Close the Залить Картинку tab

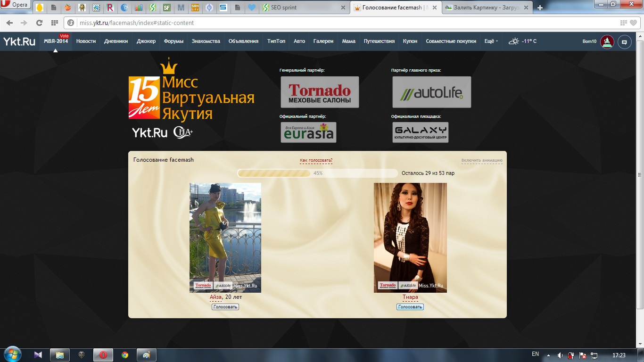click(x=527, y=8)
